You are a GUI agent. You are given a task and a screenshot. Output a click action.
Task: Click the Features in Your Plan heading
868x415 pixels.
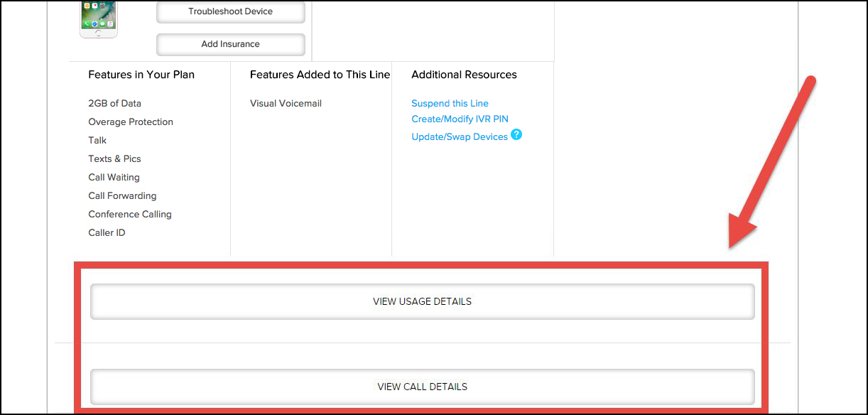point(141,75)
